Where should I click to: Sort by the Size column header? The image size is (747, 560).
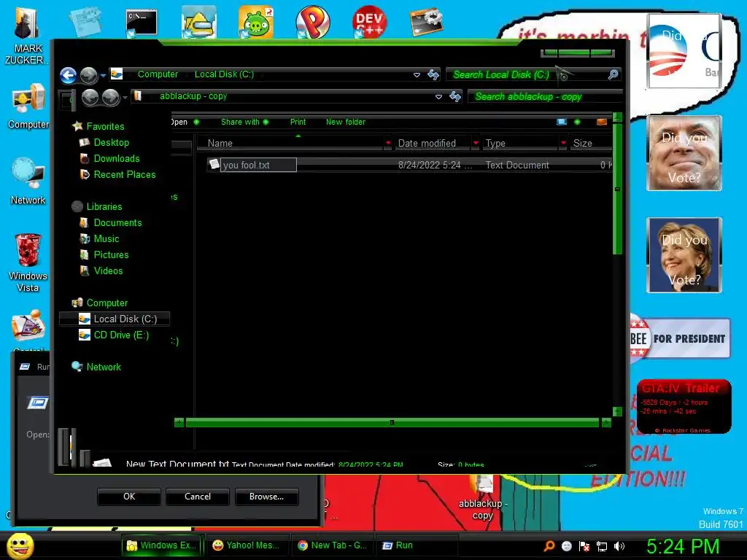(x=591, y=144)
